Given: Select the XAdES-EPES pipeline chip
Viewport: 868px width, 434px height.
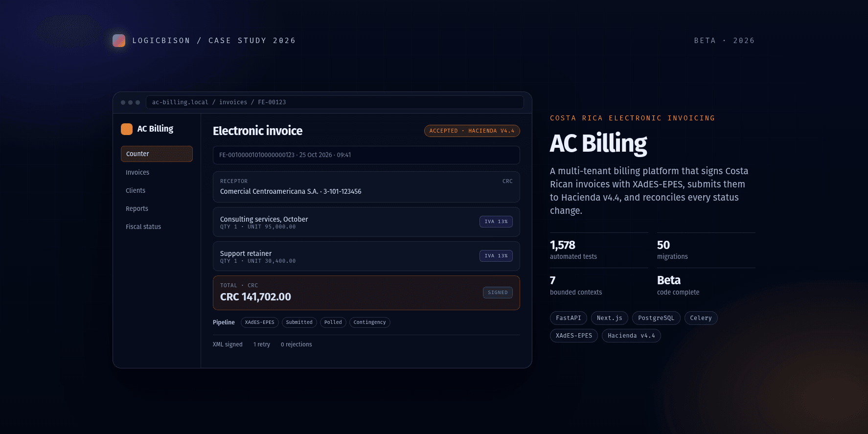Looking at the screenshot, I should tap(260, 322).
